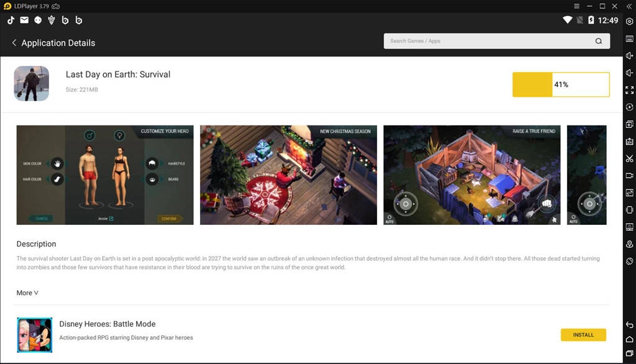Click the gamepad icon next to LDPlayer title
Screen dimensions: 636x364
tap(56, 6)
